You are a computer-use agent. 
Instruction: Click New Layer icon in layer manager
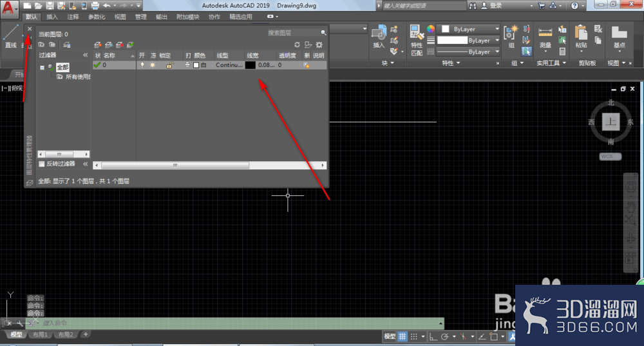[97, 45]
